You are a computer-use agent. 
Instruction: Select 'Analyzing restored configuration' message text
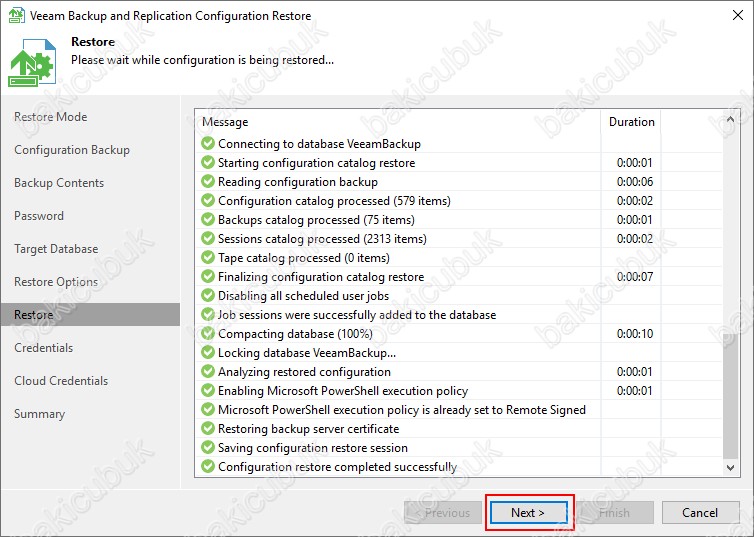pyautogui.click(x=304, y=372)
